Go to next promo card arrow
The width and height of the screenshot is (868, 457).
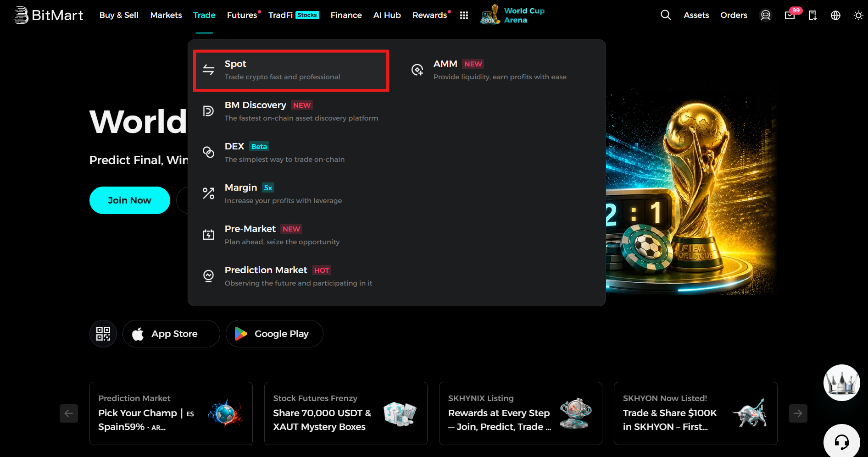(798, 413)
